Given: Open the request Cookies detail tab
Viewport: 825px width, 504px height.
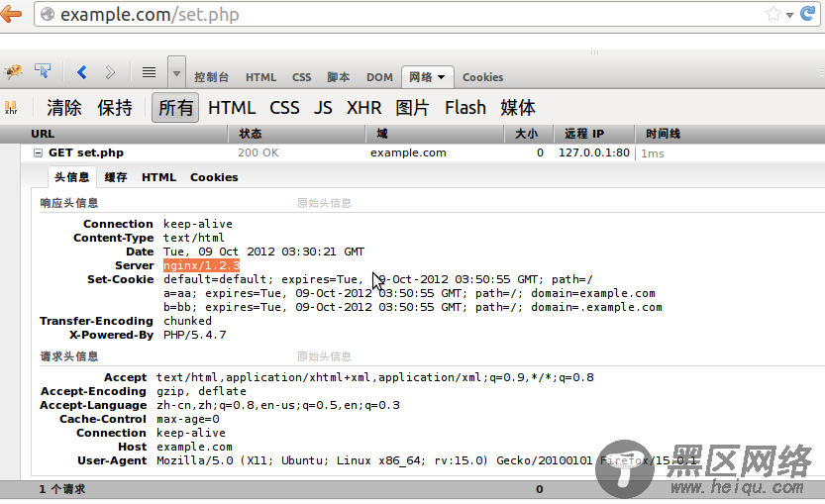Looking at the screenshot, I should tap(214, 177).
